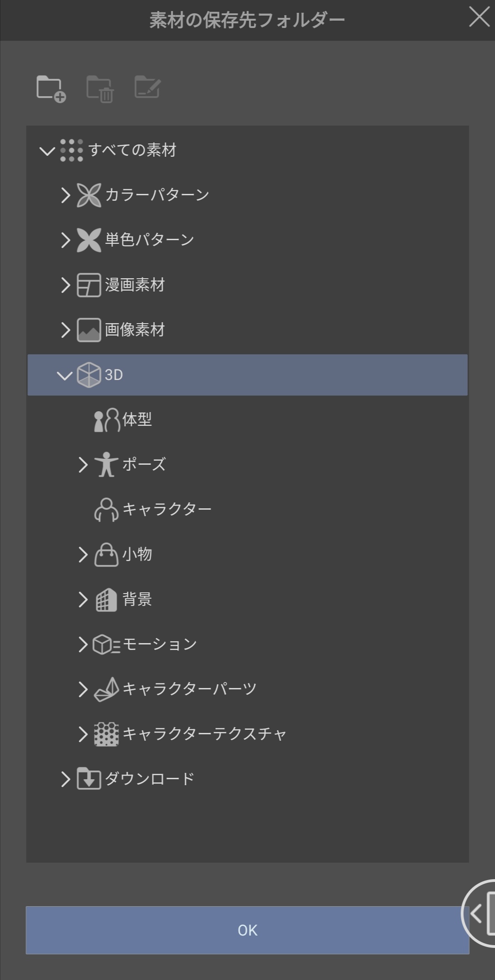Click the rename folder pencil icon
495x980 pixels.
[147, 87]
